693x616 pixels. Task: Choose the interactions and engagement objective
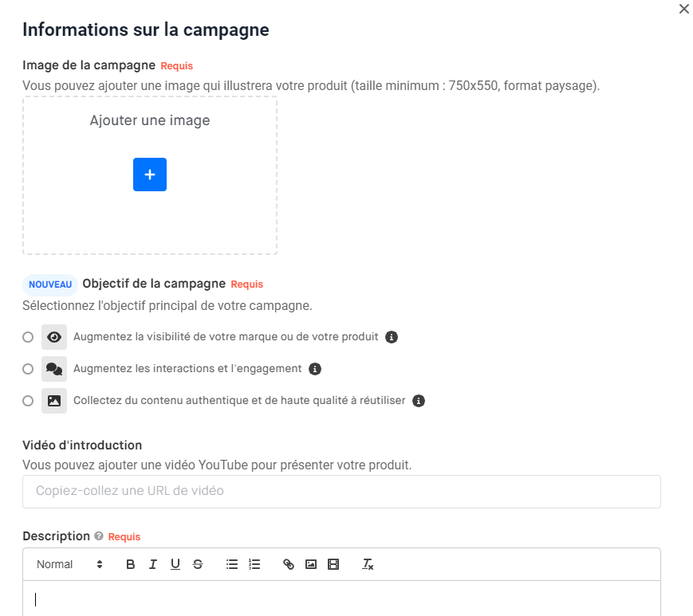(28, 369)
